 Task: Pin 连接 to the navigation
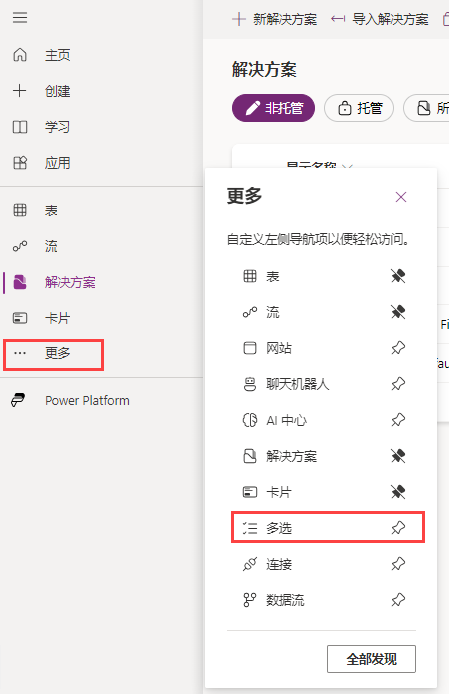(398, 564)
